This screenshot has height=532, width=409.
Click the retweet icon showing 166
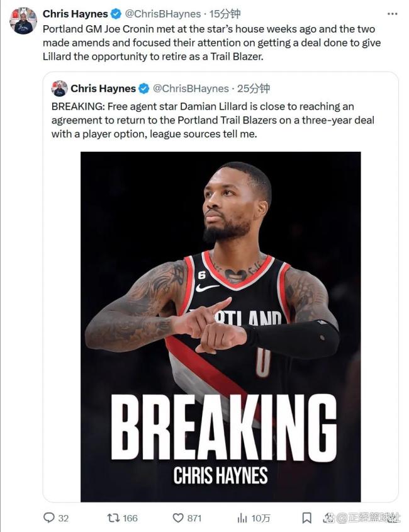113,518
